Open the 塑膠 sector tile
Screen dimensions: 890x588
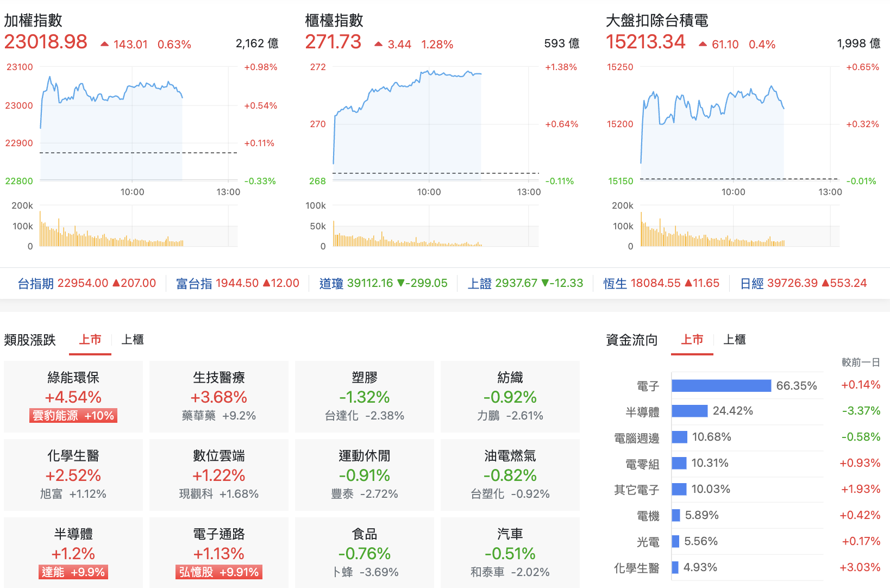point(365,397)
